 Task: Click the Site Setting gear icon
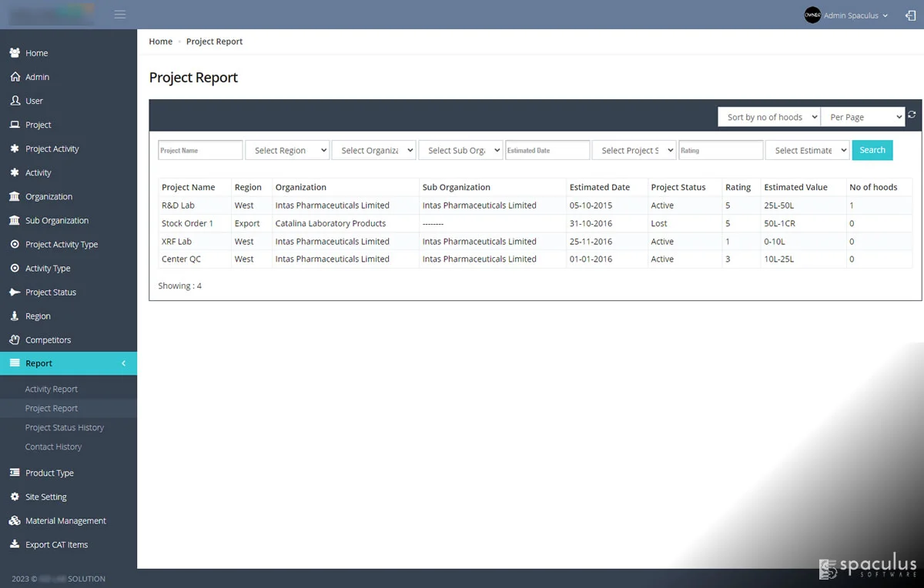(15, 496)
